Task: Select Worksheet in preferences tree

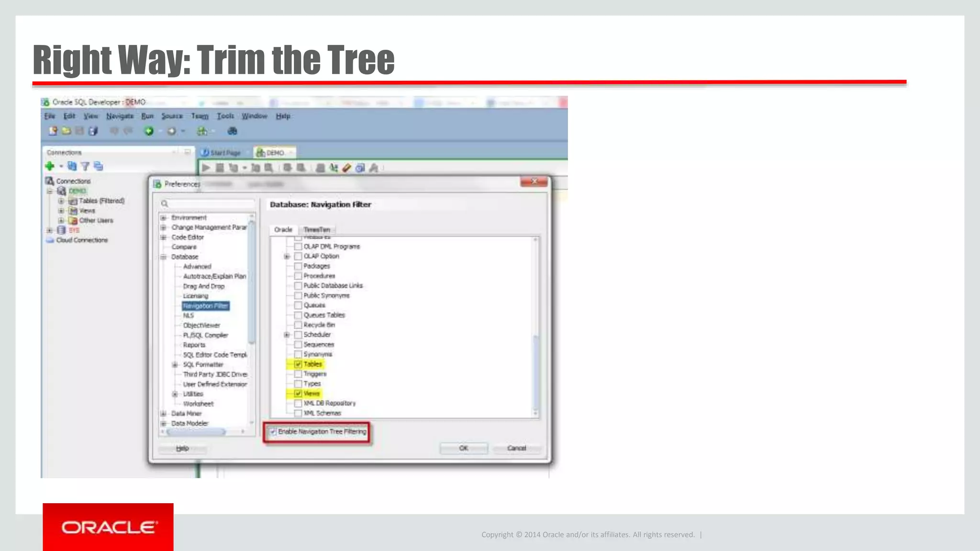Action: (198, 404)
